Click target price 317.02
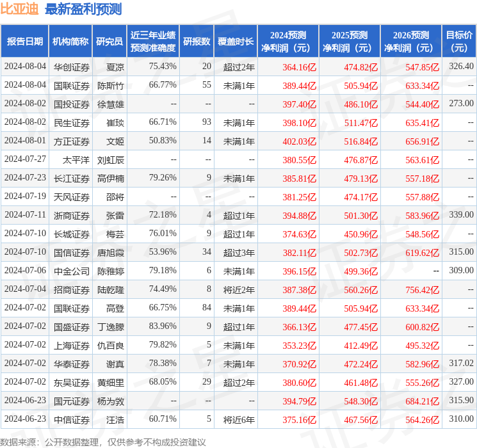Viewport: 477px width, 448px height. tap(461, 363)
